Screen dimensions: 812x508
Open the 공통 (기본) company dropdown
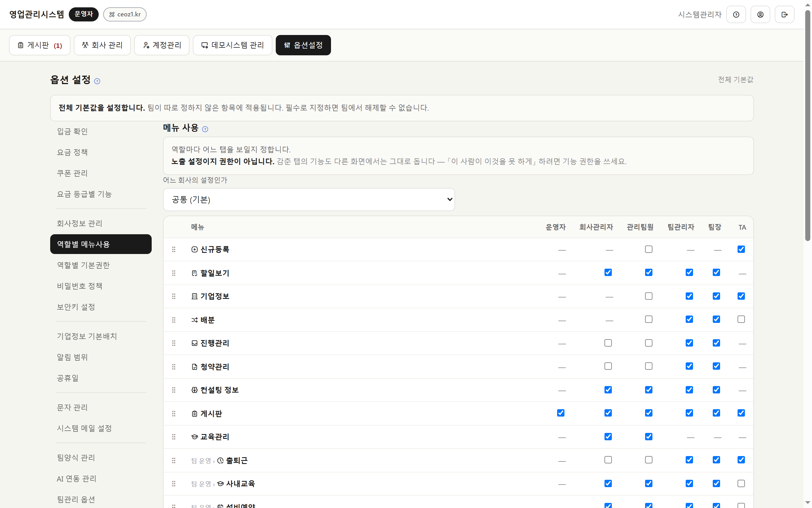(x=309, y=200)
